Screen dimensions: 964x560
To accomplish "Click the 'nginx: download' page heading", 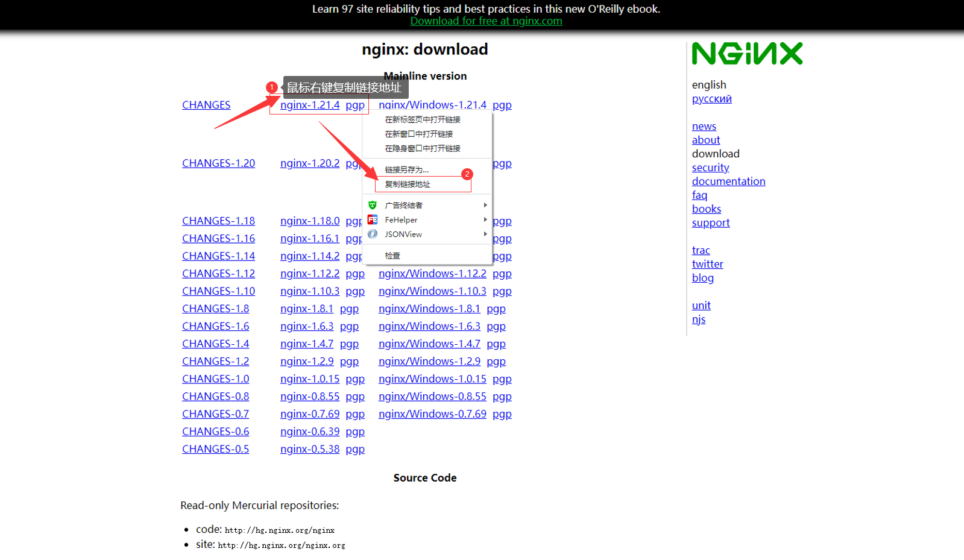I will [425, 49].
